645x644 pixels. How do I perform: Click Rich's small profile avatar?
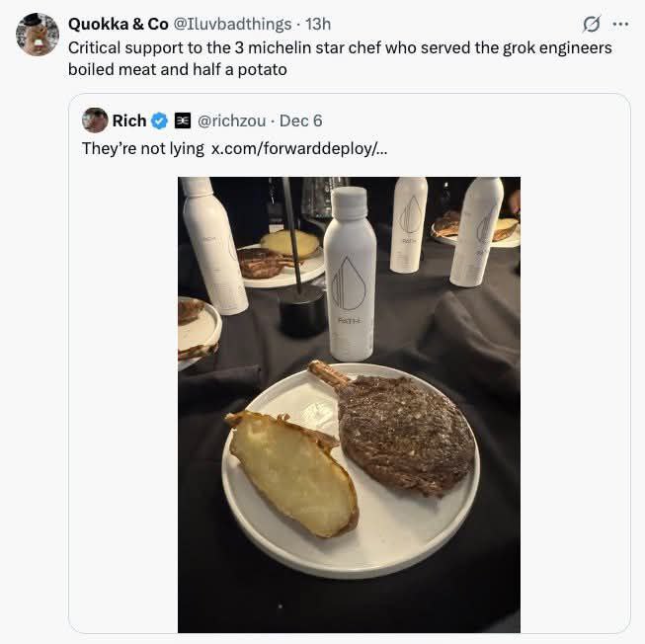pyautogui.click(x=95, y=121)
